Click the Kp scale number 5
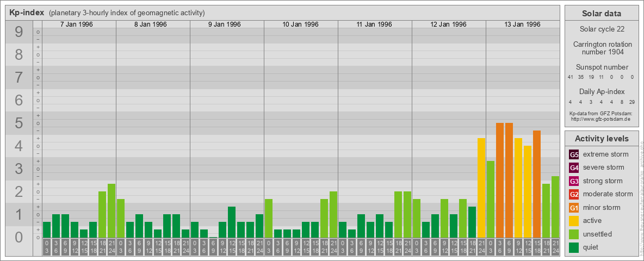644x261 pixels. (x=18, y=123)
